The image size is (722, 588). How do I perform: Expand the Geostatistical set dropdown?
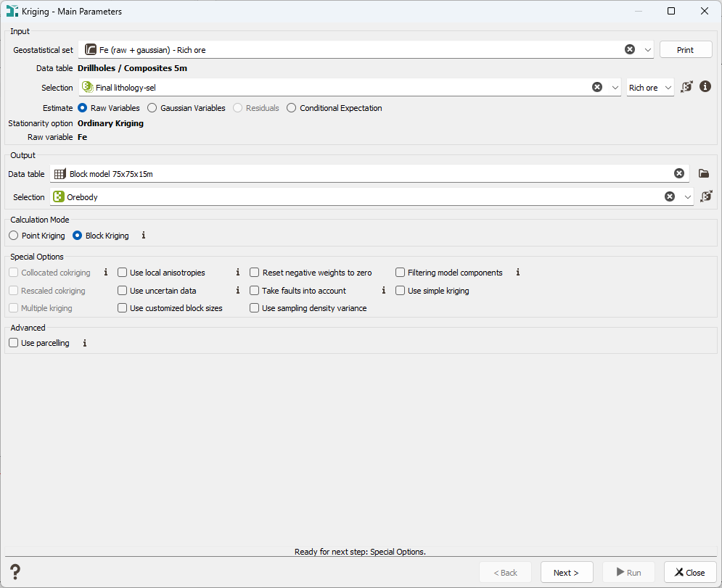coord(647,50)
